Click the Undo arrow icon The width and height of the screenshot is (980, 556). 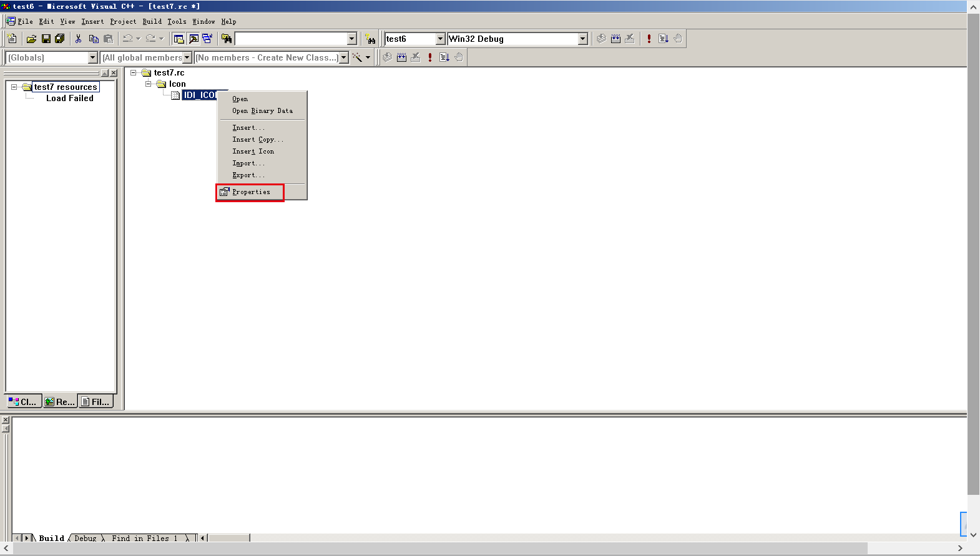(128, 39)
